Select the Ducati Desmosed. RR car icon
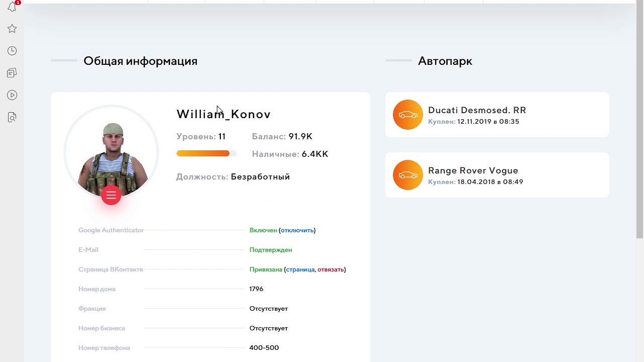644x362 pixels. click(x=408, y=115)
